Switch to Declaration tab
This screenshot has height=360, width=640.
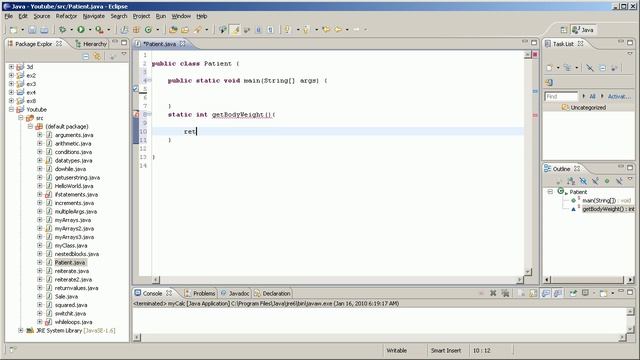pyautogui.click(x=272, y=293)
